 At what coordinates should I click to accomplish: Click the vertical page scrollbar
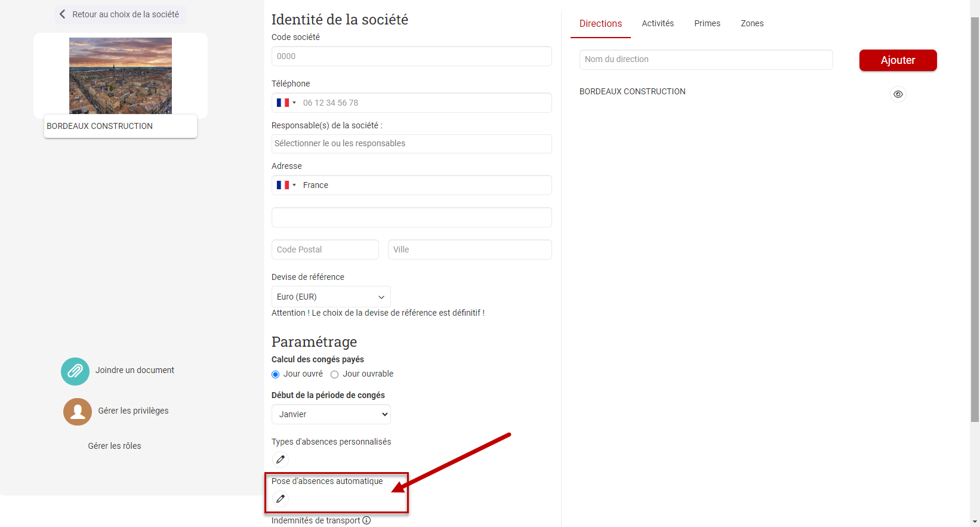click(975, 219)
